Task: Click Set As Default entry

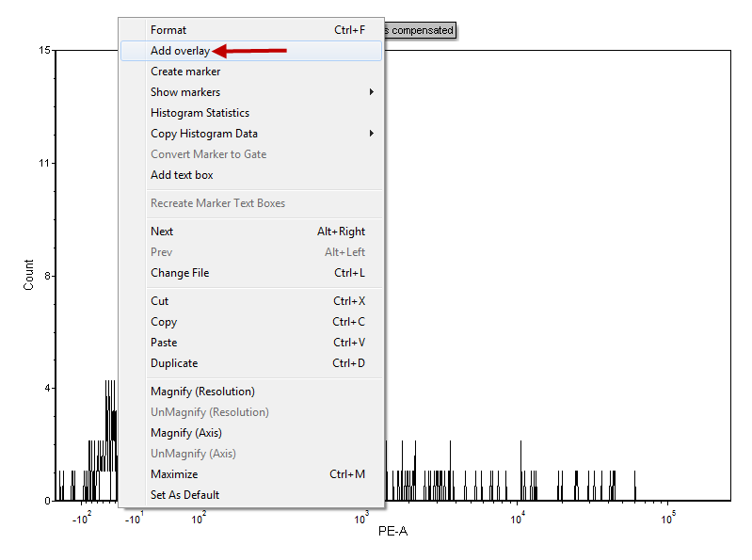Action: click(184, 495)
